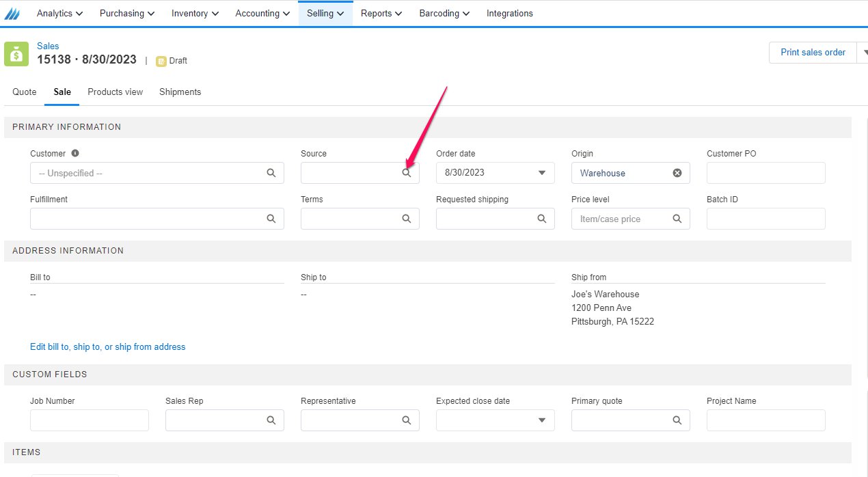Open the Inventory dropdown menu

tap(195, 13)
